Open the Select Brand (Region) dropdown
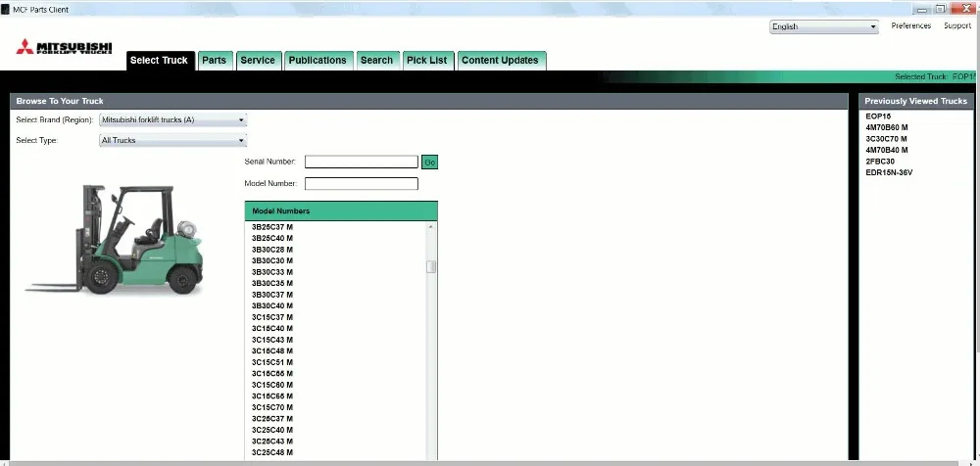Viewport: 980px width, 466px height. click(x=173, y=120)
